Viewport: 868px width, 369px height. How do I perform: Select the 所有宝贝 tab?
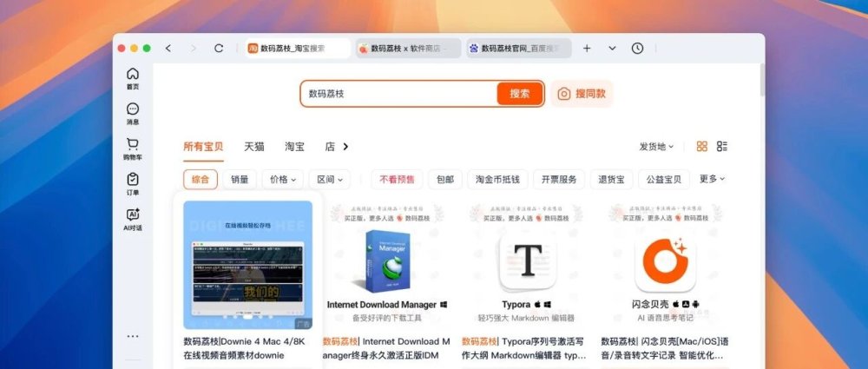(x=203, y=147)
